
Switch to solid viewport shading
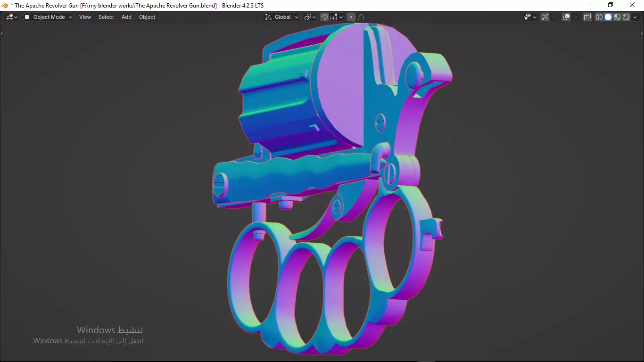click(608, 17)
